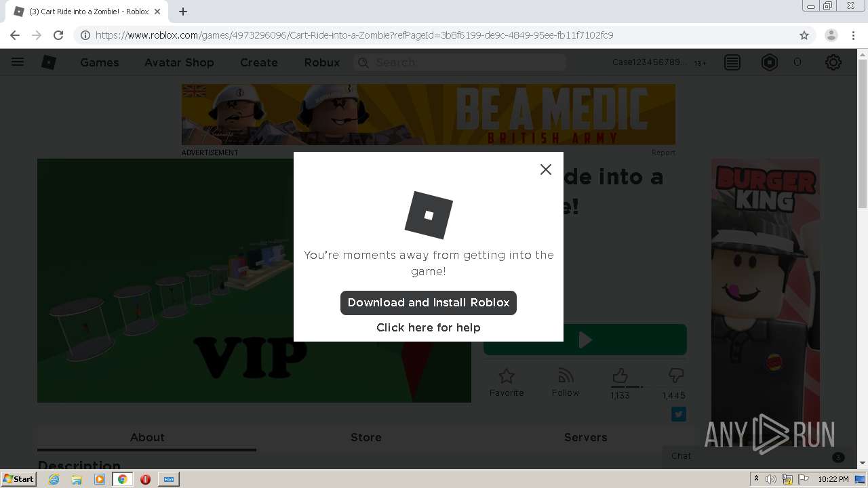Open the settings gear icon
The image size is (868, 488).
[833, 62]
